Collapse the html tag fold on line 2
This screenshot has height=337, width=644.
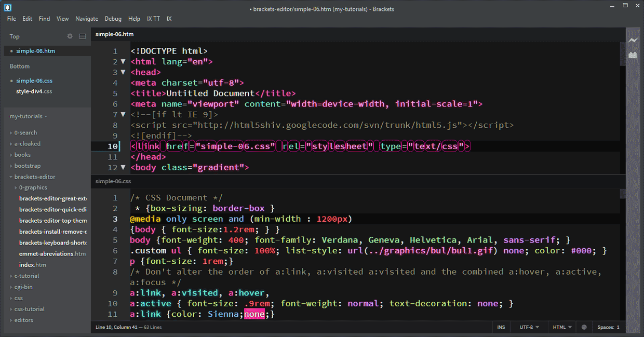pyautogui.click(x=123, y=62)
